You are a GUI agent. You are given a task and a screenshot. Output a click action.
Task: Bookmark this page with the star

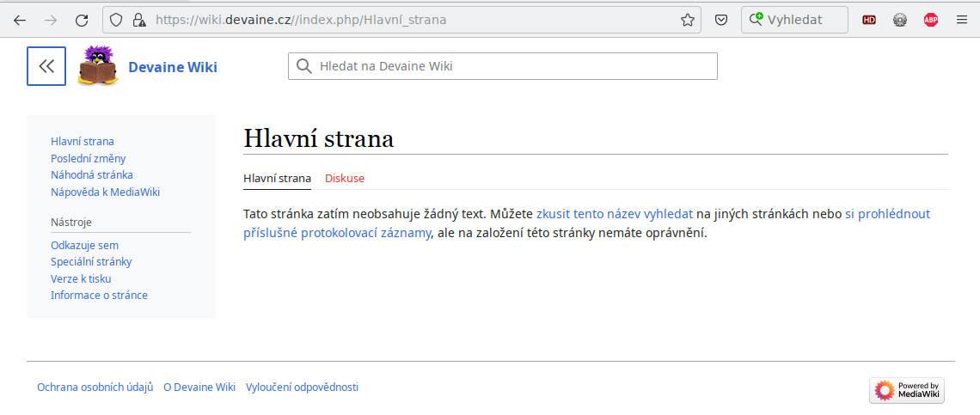[x=688, y=20]
